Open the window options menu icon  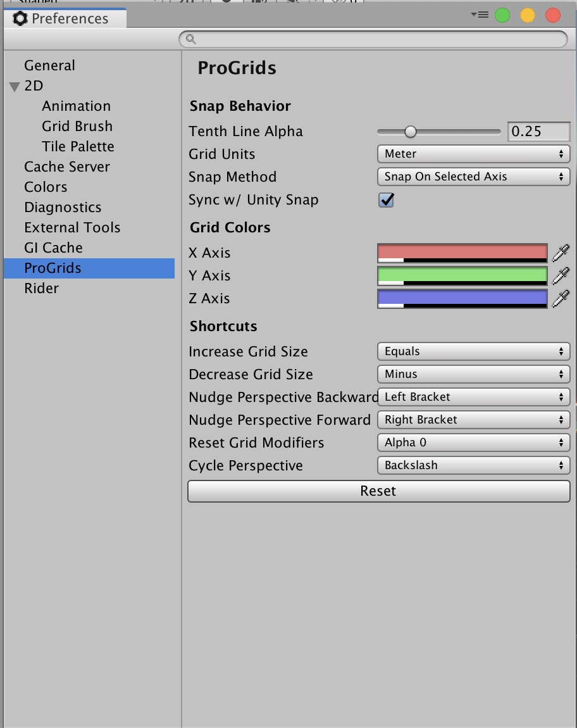click(x=480, y=15)
